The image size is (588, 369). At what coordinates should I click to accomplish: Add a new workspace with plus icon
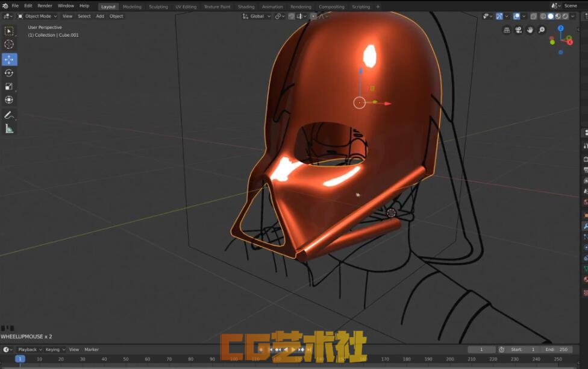[x=378, y=7]
